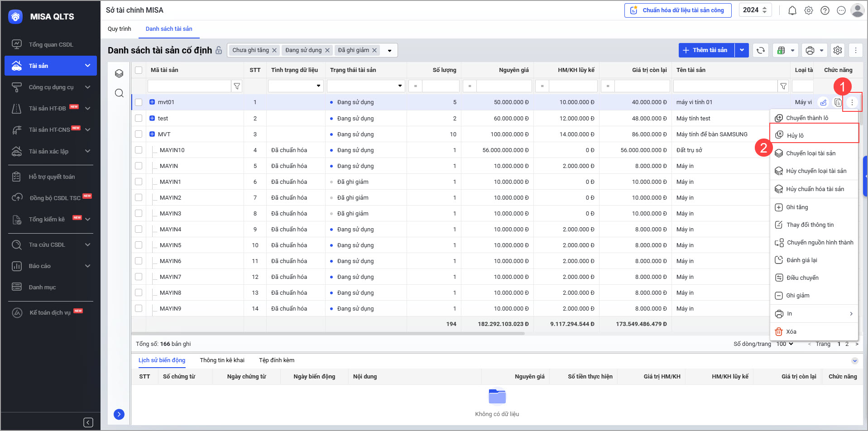The image size is (868, 431).
Task: Click the refresh data icon
Action: [761, 50]
